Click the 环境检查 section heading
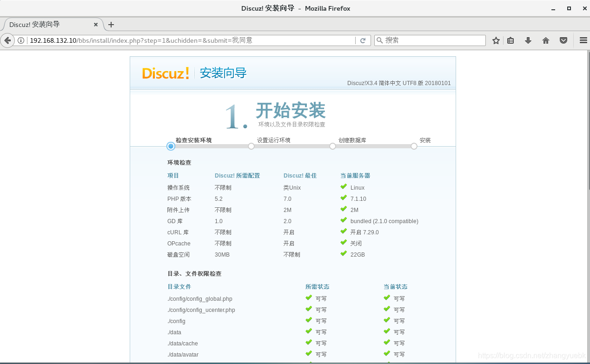 coord(179,163)
